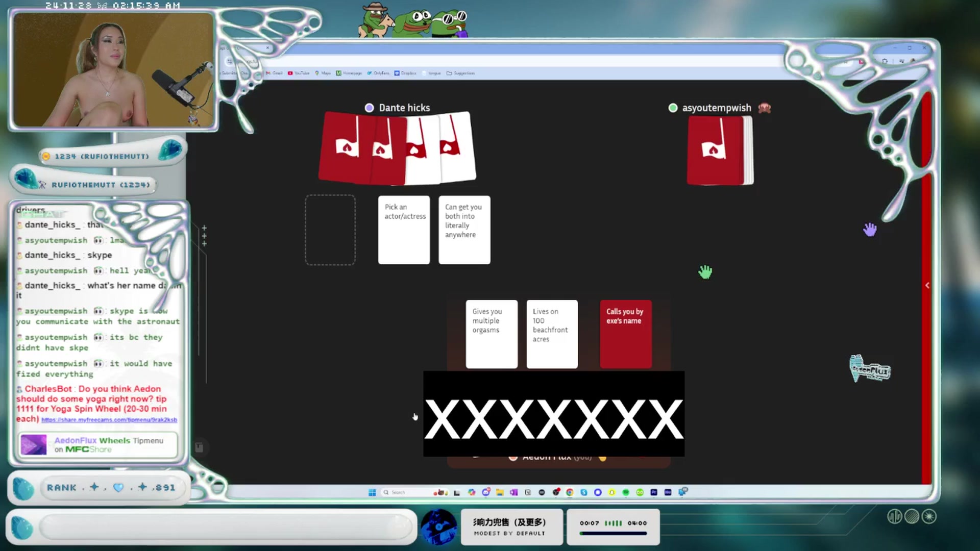Click the song title 'MODEST BY DEFAULT'
Screen dimensions: 980x551
509,533
